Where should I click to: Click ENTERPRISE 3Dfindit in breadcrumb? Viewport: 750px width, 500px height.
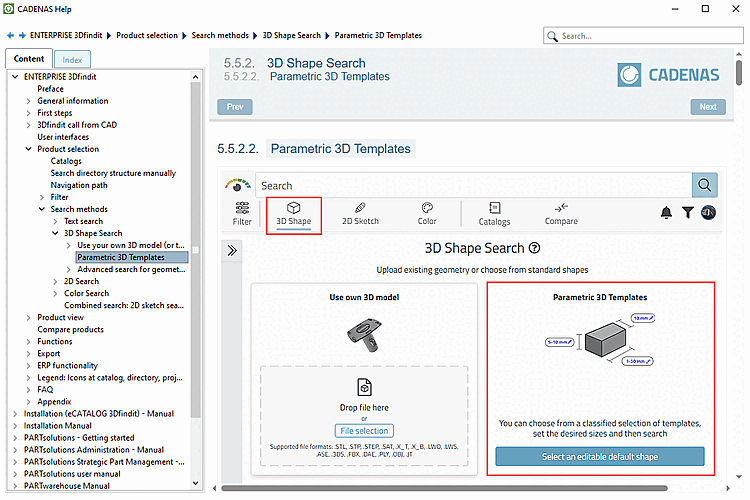tap(66, 35)
